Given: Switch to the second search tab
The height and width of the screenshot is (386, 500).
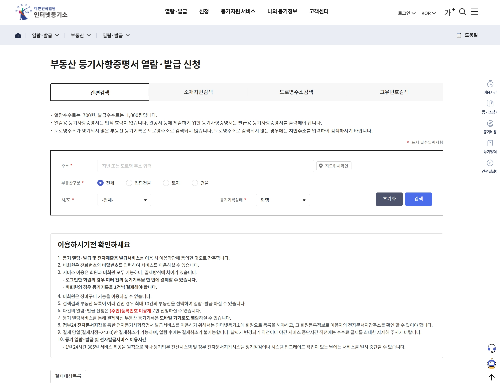Looking at the screenshot, I should click(x=198, y=92).
